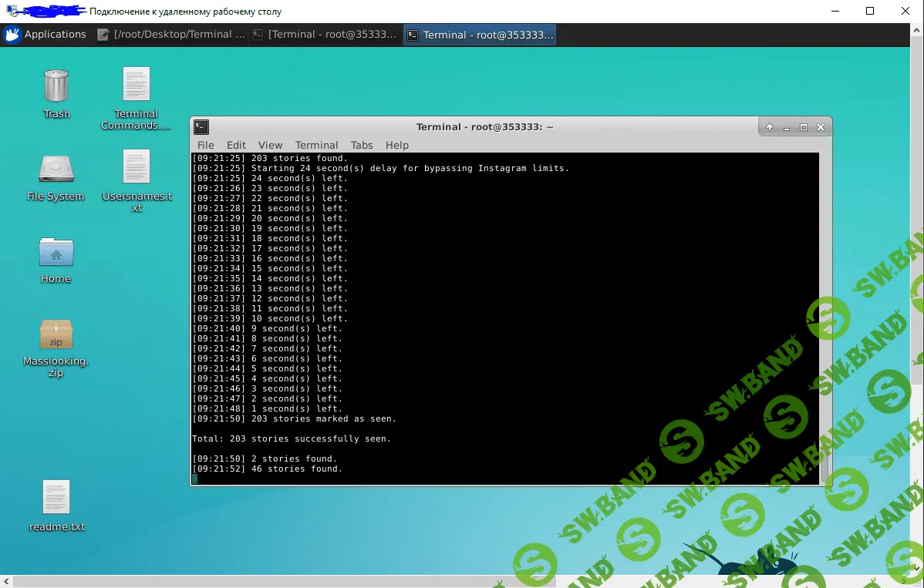
Task: Open the Home folder icon
Action: point(56,252)
